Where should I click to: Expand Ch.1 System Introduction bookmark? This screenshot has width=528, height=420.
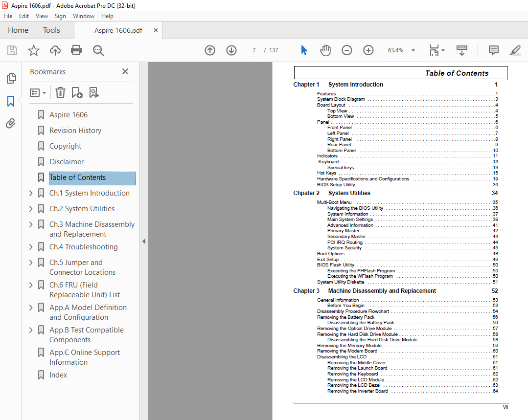[x=31, y=193]
